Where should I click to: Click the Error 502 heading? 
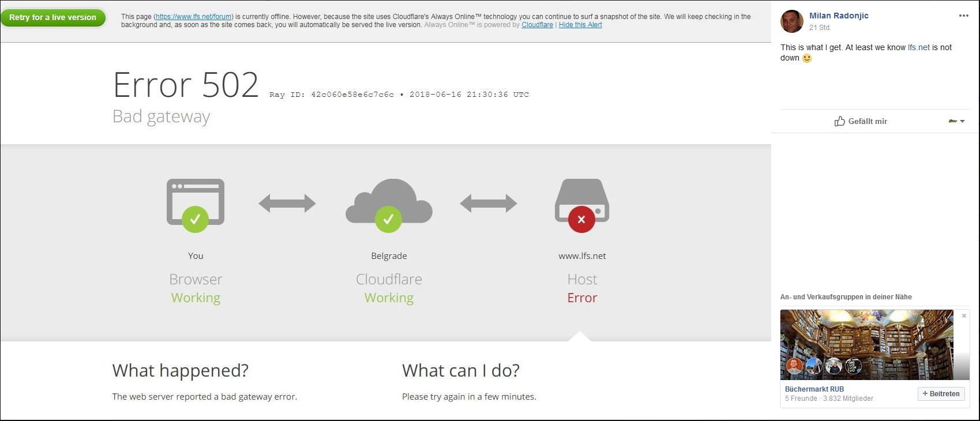click(x=186, y=85)
